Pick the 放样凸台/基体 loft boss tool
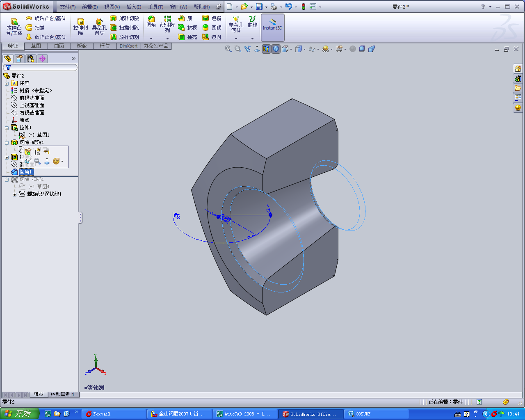Screen dimensions: 525x420 tap(46, 37)
